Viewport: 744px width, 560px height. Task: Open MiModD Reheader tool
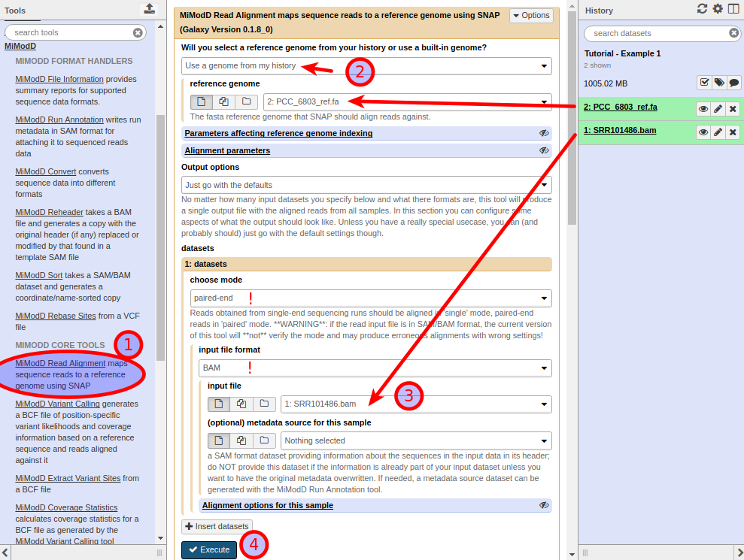[50, 212]
